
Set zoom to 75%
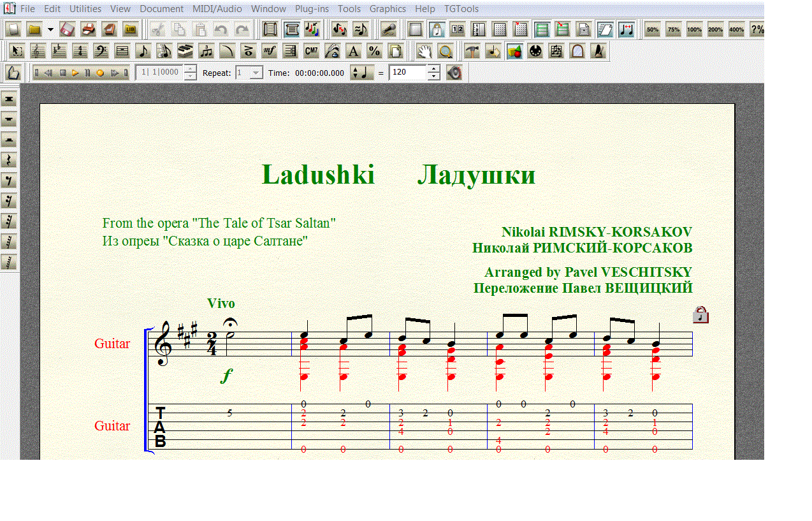674,29
